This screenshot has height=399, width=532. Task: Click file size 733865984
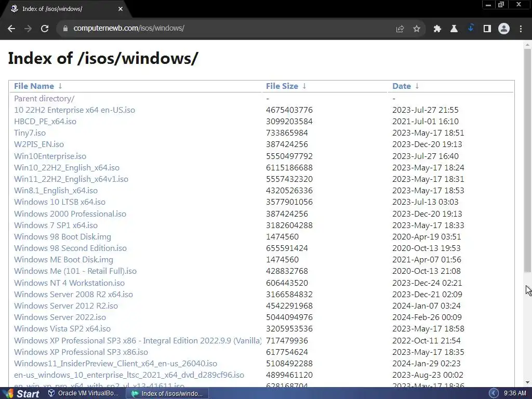287,133
